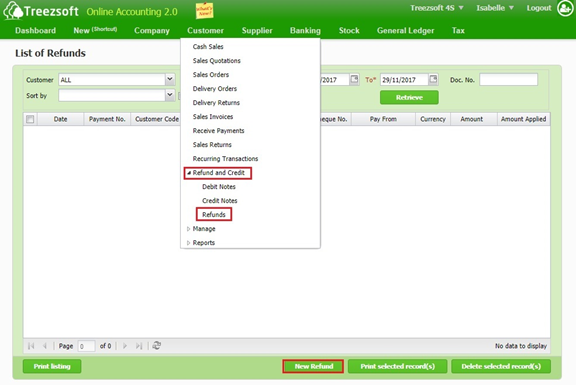Focus the Doc. No. input field

pos(508,79)
